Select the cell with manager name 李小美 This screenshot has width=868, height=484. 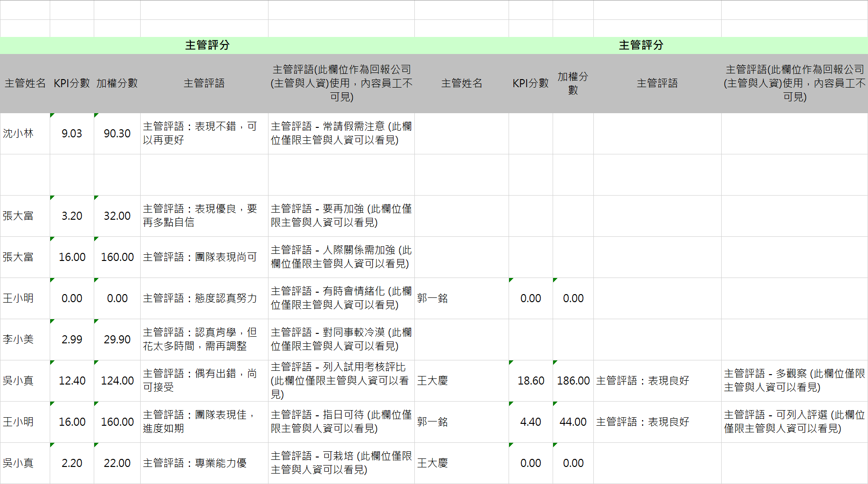25,340
